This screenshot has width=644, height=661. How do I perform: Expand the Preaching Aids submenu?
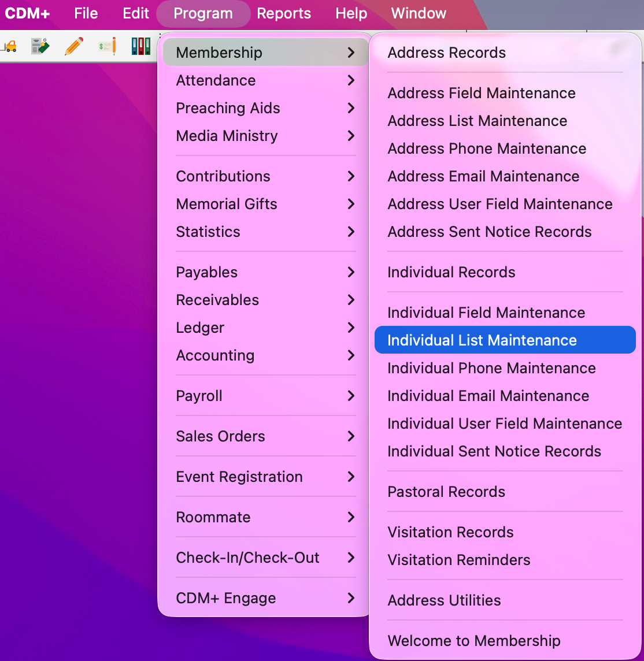click(265, 108)
